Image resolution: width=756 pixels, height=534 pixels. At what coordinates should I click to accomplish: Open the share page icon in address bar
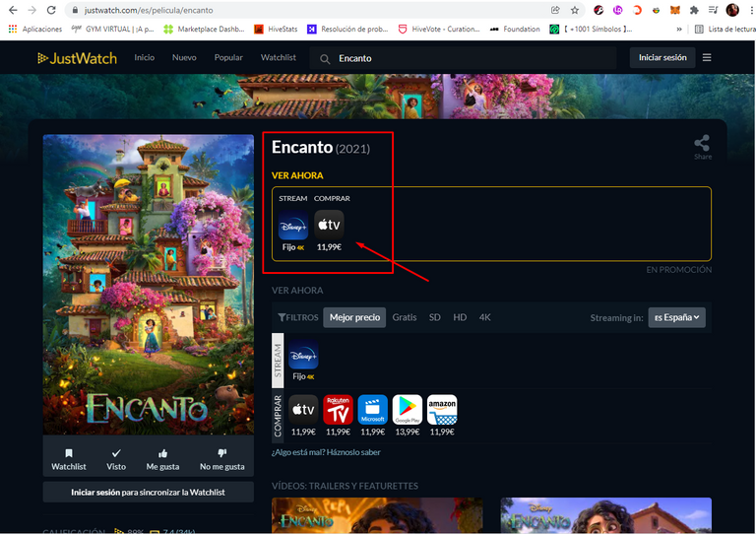tap(555, 10)
